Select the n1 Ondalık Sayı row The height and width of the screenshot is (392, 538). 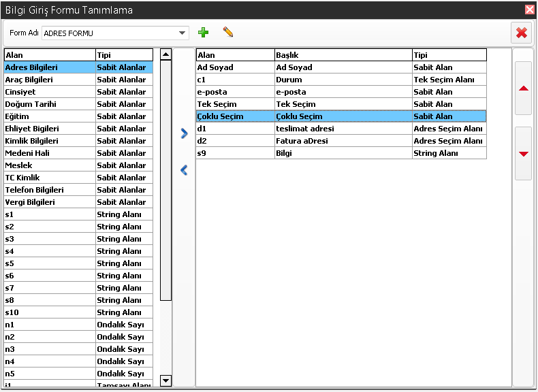[x=78, y=325]
